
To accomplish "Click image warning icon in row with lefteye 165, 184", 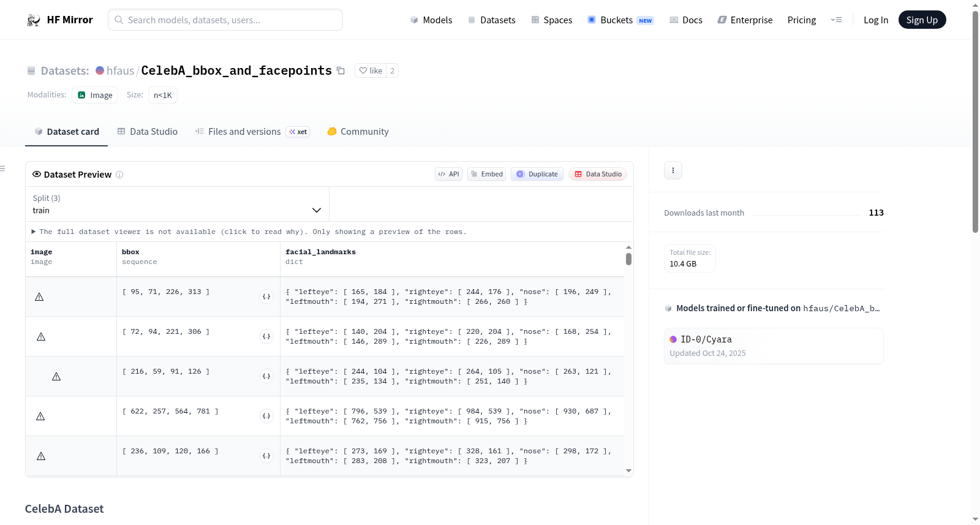I will coord(39,297).
